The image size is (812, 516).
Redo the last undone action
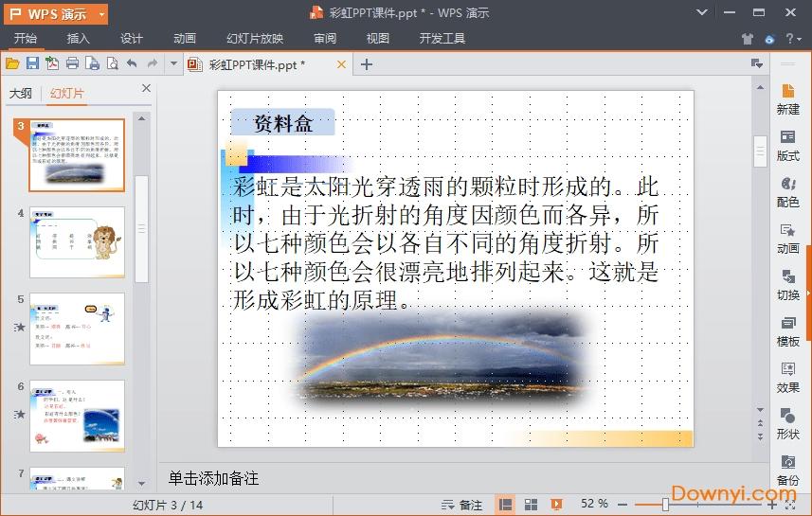point(152,63)
